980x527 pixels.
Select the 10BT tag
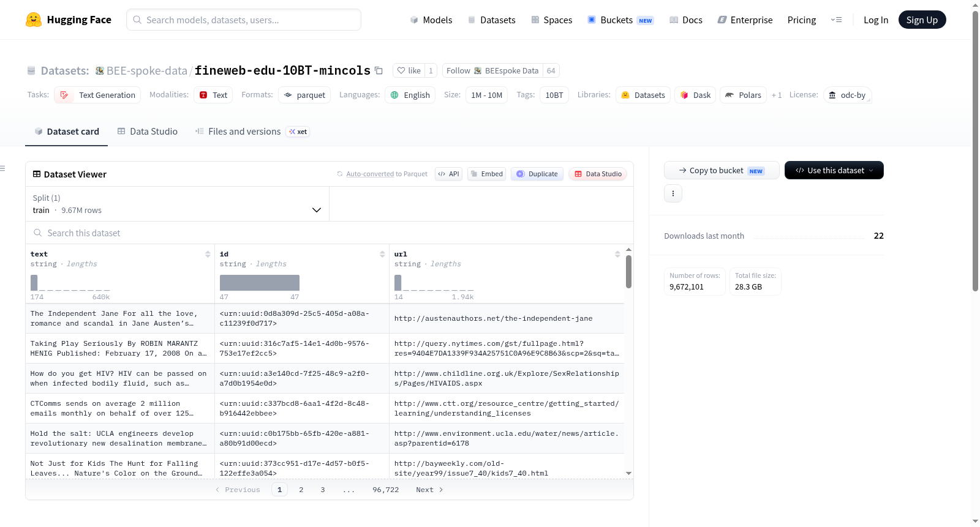click(x=554, y=95)
